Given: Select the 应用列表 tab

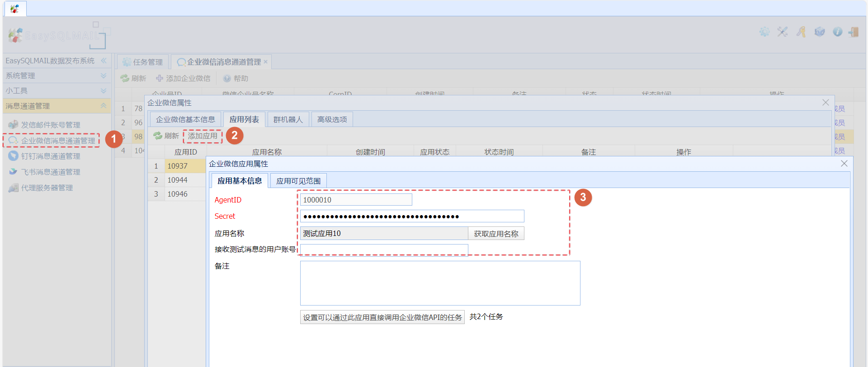Looking at the screenshot, I should (x=244, y=119).
